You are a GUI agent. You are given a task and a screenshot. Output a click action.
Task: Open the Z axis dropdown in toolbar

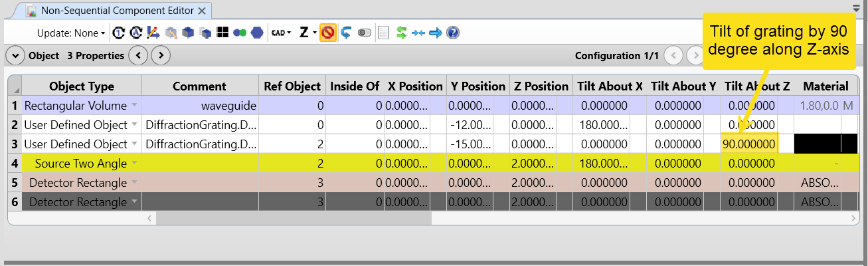(x=308, y=33)
